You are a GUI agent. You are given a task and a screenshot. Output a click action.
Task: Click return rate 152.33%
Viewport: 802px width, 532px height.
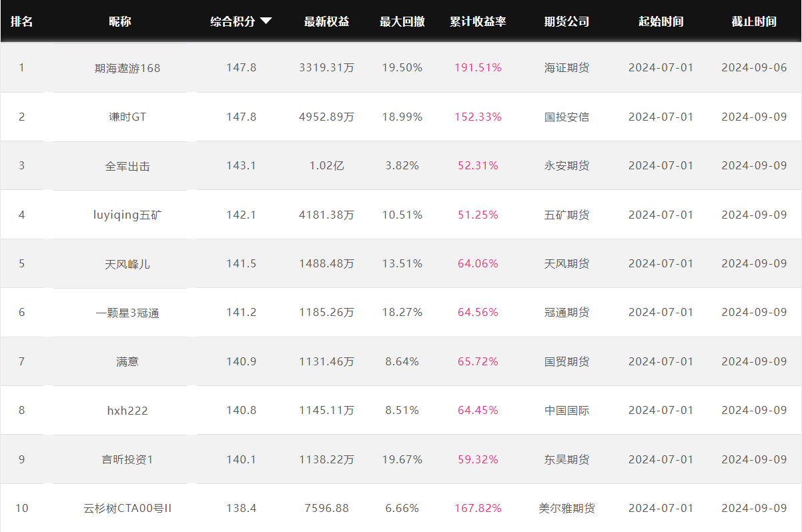[x=478, y=117]
